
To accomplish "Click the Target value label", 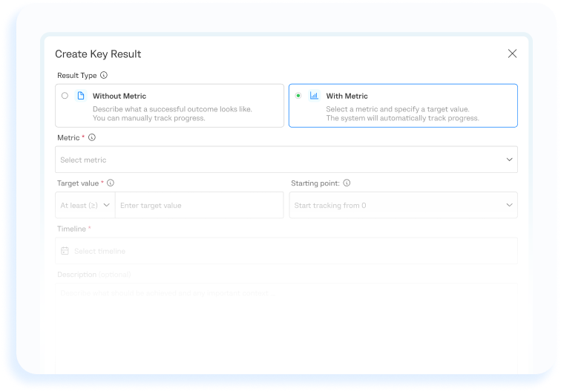I will tap(78, 183).
